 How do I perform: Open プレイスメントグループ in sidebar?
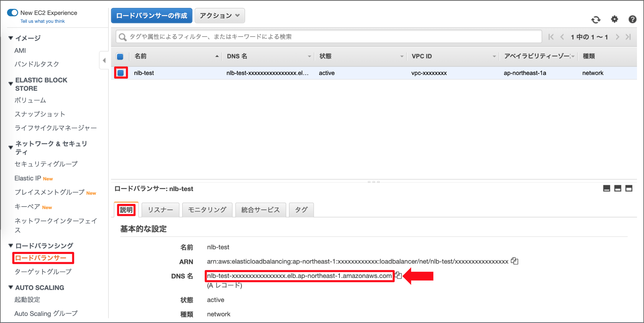(49, 192)
